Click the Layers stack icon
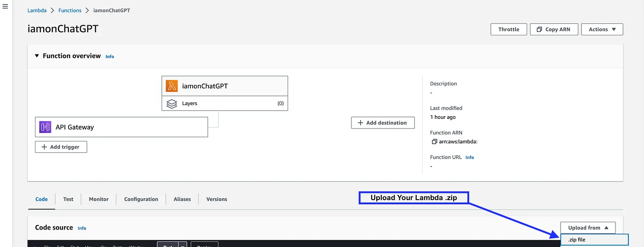The image size is (644, 247). 172,104
